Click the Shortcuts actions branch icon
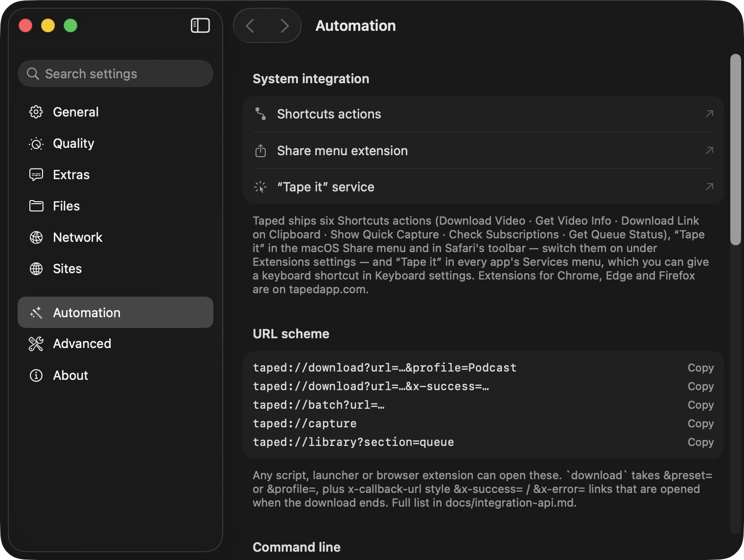This screenshot has height=560, width=744. tap(260, 114)
